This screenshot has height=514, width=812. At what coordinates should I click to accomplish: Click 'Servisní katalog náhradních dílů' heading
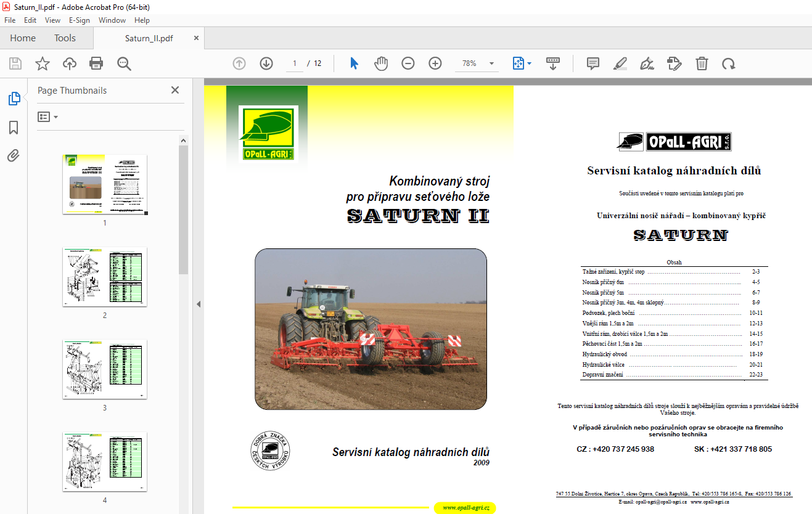(674, 171)
